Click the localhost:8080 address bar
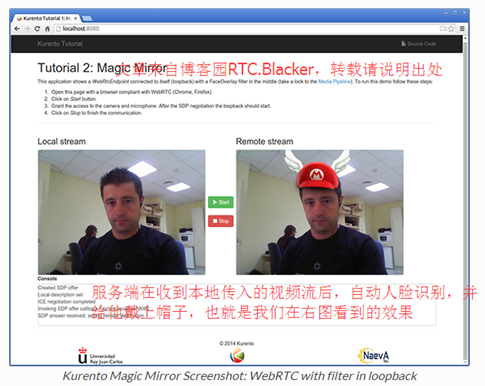Image resolution: width=485 pixels, height=386 pixels. [247, 29]
